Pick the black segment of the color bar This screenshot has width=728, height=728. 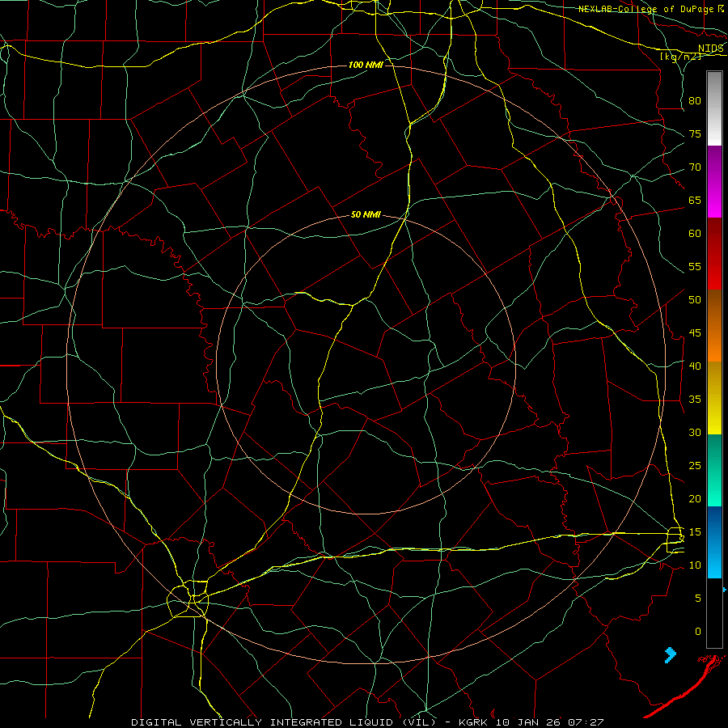[714, 613]
